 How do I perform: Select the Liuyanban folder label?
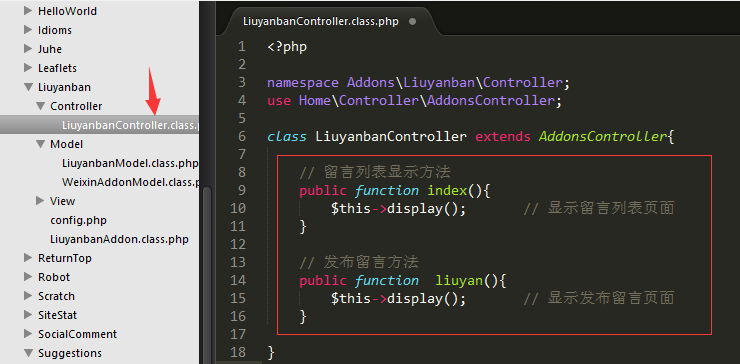(x=64, y=87)
